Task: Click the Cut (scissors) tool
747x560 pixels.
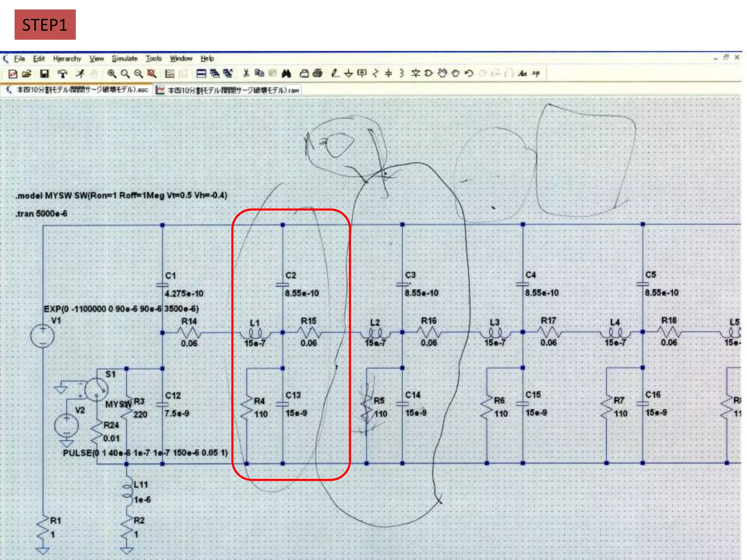Action: click(x=246, y=74)
